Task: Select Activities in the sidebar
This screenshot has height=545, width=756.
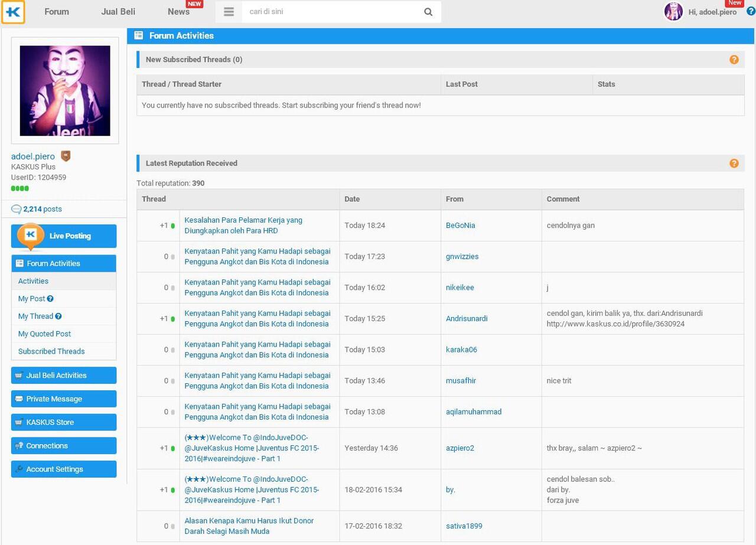Action: (x=33, y=281)
